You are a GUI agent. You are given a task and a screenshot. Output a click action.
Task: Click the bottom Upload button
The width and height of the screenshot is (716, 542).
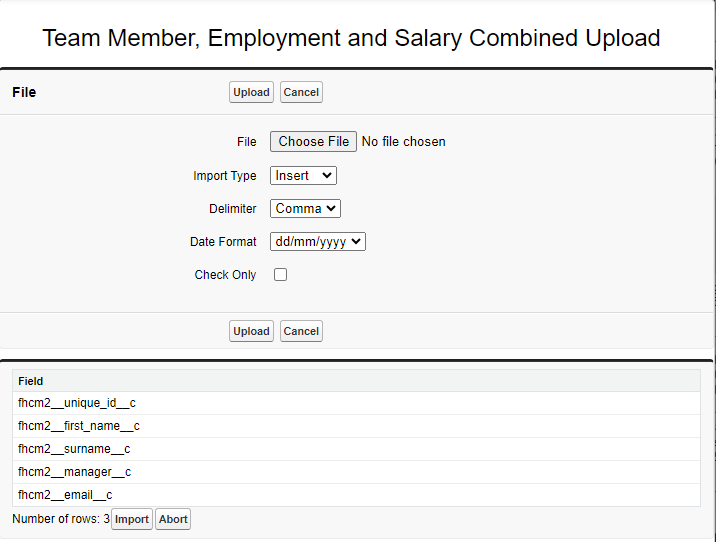coord(251,332)
